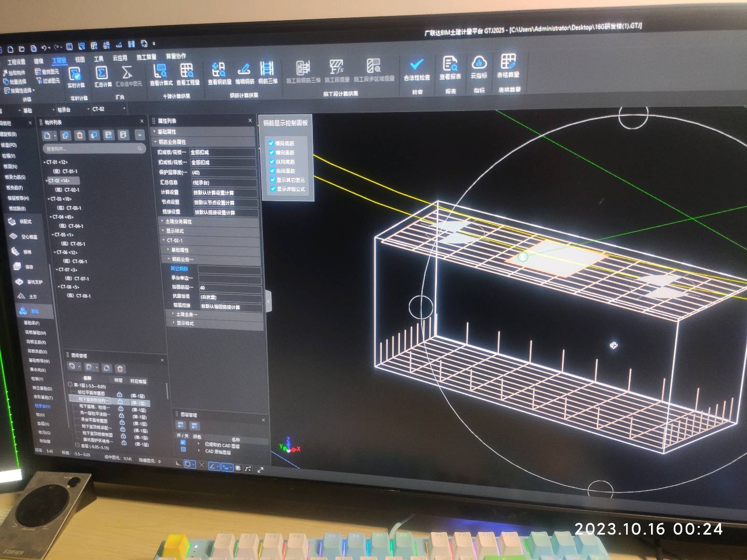Open 查看工程量 (view quantities) tool
This screenshot has width=747, height=560.
188,74
